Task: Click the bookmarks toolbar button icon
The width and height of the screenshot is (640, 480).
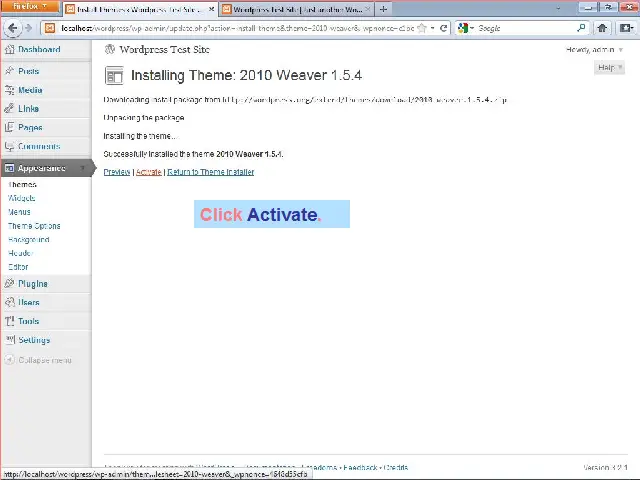Action: pyautogui.click(x=626, y=28)
